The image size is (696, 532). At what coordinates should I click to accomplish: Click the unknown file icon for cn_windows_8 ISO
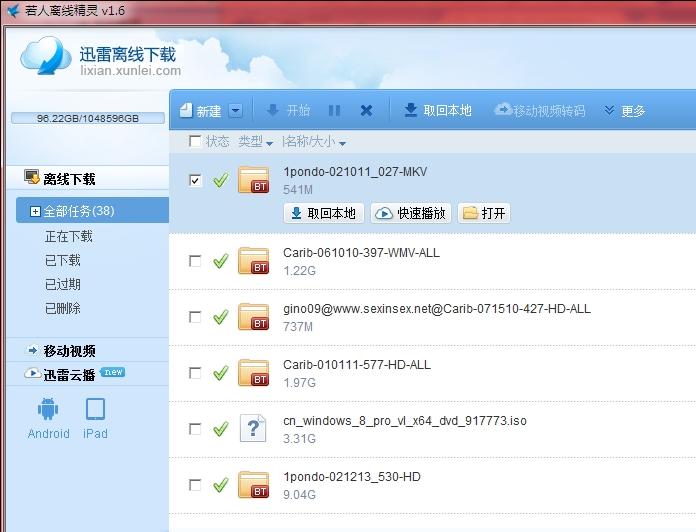[254, 429]
